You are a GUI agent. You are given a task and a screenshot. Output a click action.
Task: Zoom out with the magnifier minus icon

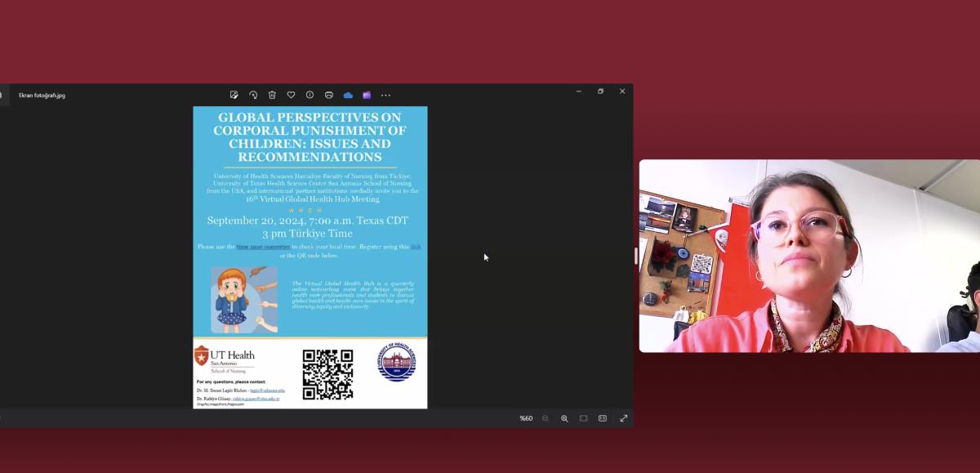pos(546,418)
